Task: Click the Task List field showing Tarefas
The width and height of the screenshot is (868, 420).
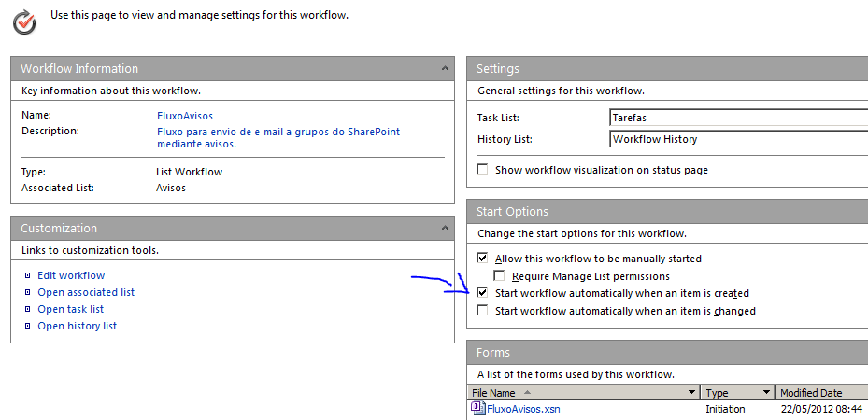Action: 736,119
